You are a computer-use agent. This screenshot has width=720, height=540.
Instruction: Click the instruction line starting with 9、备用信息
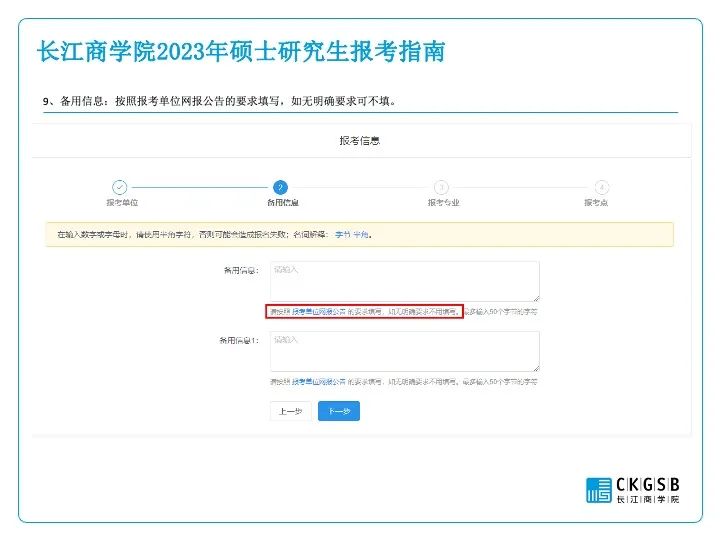[x=219, y=101]
